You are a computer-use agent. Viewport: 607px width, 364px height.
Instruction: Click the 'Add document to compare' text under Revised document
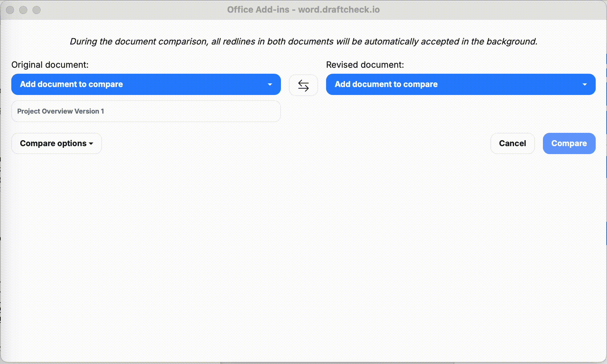point(386,84)
